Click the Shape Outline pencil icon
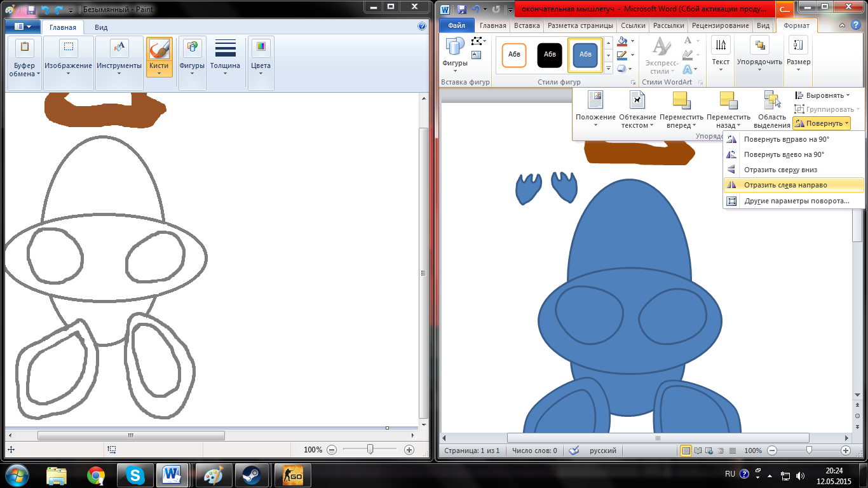Image resolution: width=868 pixels, height=488 pixels. click(621, 55)
